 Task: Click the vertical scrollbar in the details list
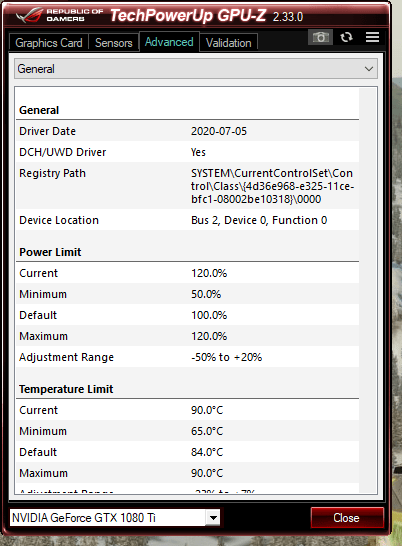click(368, 290)
